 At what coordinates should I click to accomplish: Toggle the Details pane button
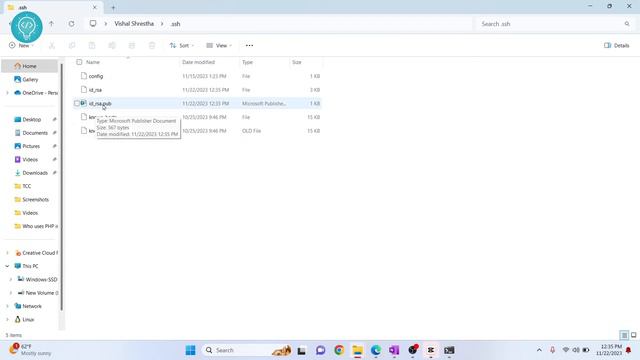coord(617,45)
